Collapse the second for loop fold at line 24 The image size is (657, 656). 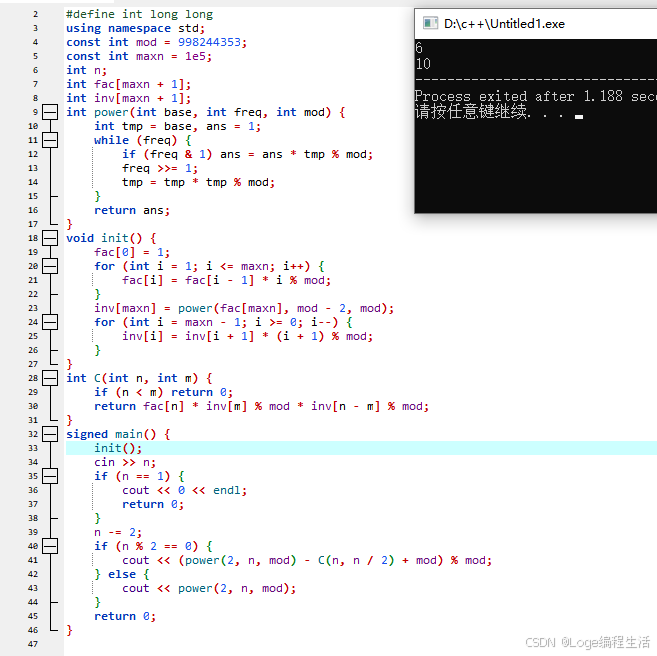coord(50,322)
